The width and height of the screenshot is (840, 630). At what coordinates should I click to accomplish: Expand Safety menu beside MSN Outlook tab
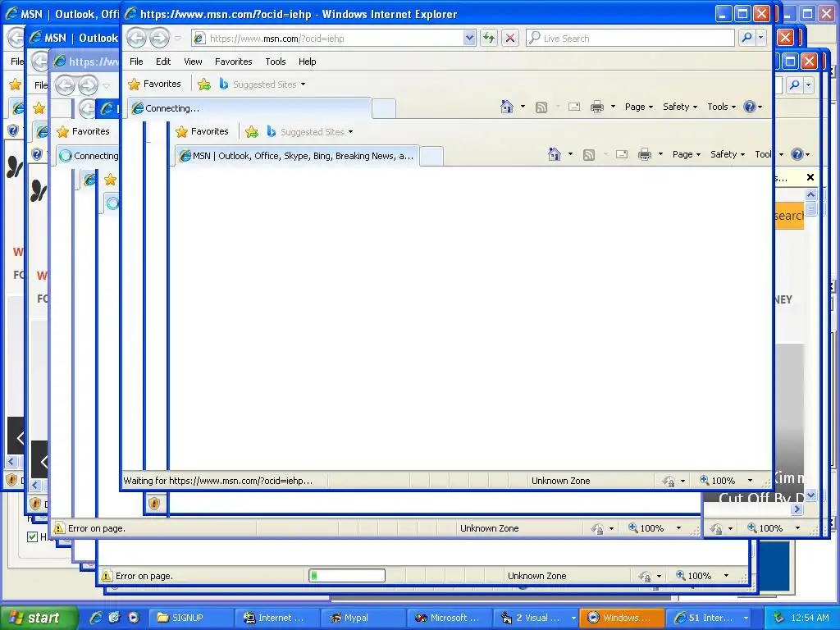(728, 154)
